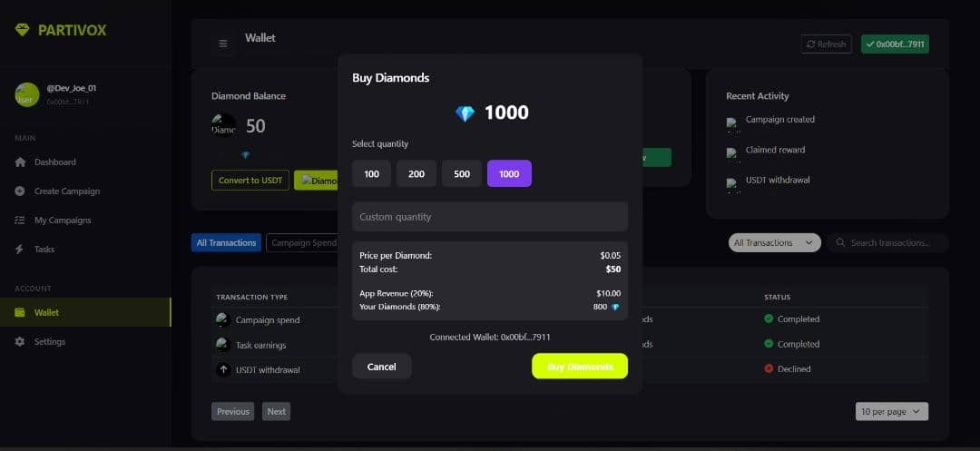Click the Create Campaign plus icon
The width and height of the screenshot is (980, 451).
20,191
